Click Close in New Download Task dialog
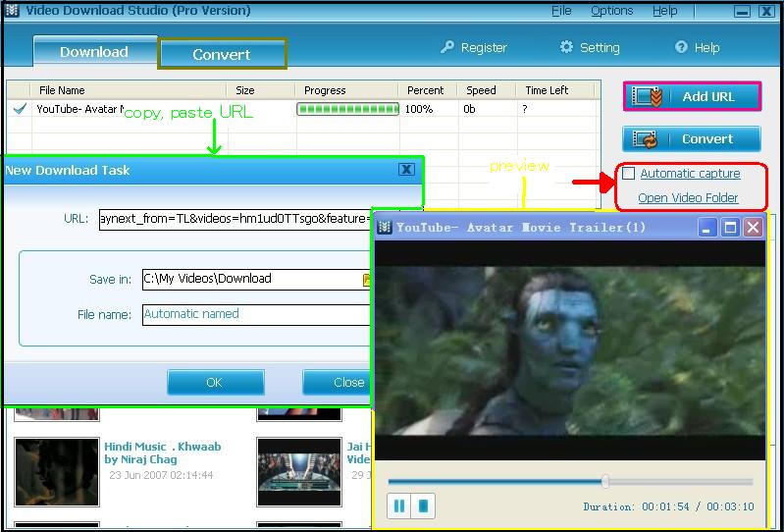The width and height of the screenshot is (784, 532). tap(338, 383)
